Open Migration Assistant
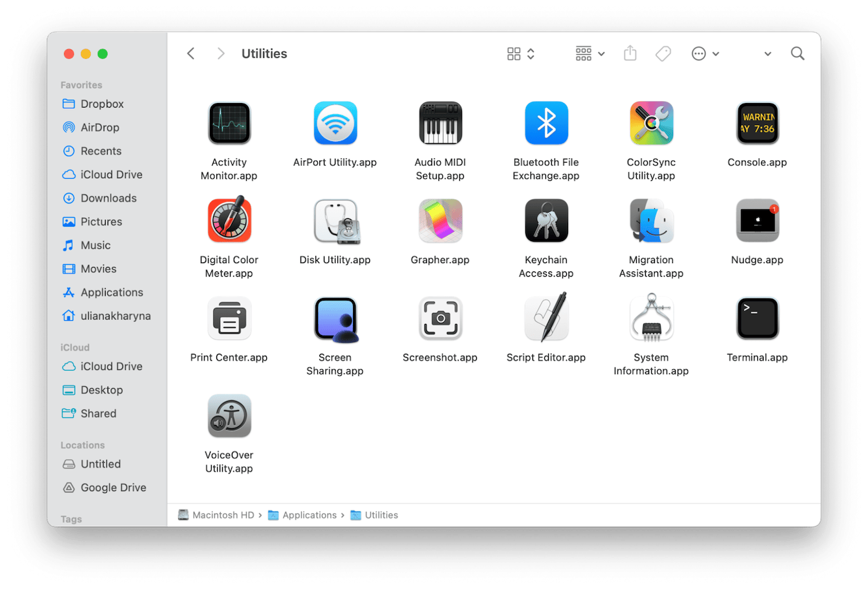 pos(651,220)
